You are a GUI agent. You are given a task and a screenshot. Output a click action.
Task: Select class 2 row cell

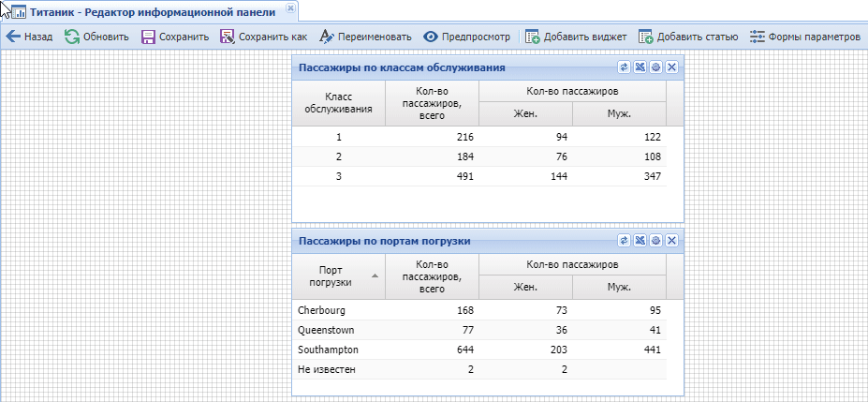[x=339, y=156]
